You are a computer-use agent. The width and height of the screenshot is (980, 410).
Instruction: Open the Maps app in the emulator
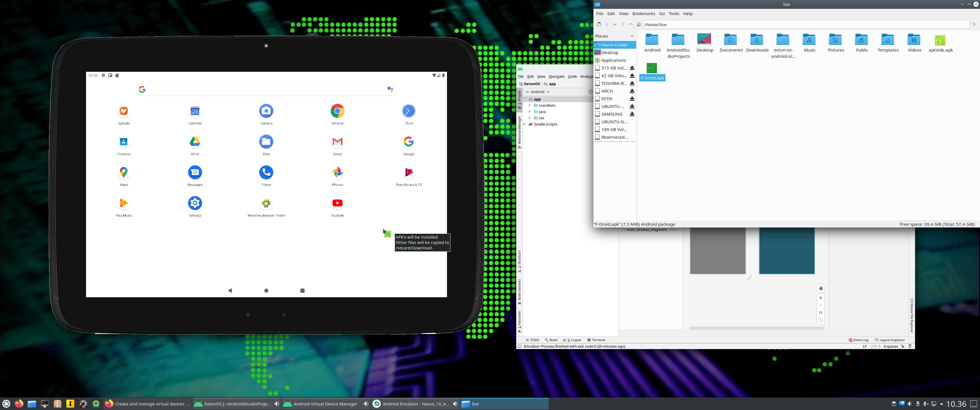pos(124,173)
